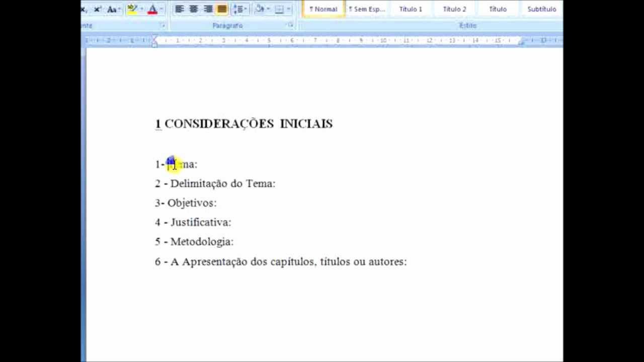Click the line '6 - A Apresentação dos capítulos'
Screen dimensions: 644x362
pyautogui.click(x=281, y=261)
